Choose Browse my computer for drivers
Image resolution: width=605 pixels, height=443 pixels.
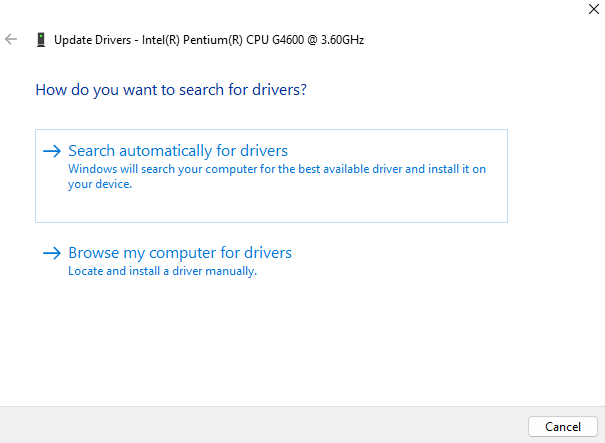180,253
